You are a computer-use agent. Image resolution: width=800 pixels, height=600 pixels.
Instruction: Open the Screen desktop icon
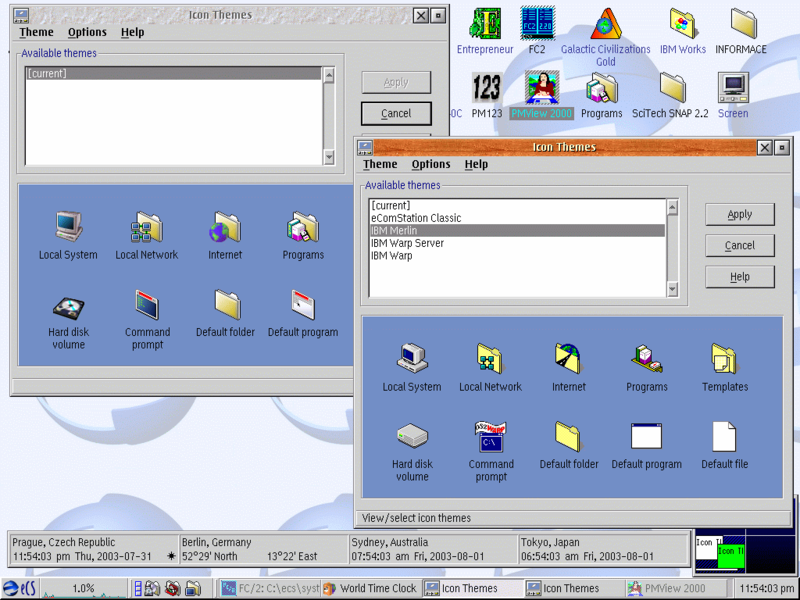point(733,87)
